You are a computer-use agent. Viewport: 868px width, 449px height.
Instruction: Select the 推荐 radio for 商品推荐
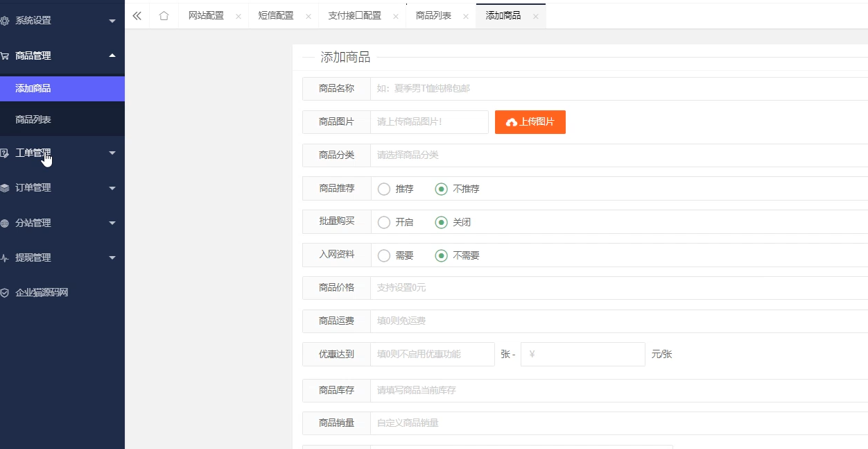click(x=382, y=188)
